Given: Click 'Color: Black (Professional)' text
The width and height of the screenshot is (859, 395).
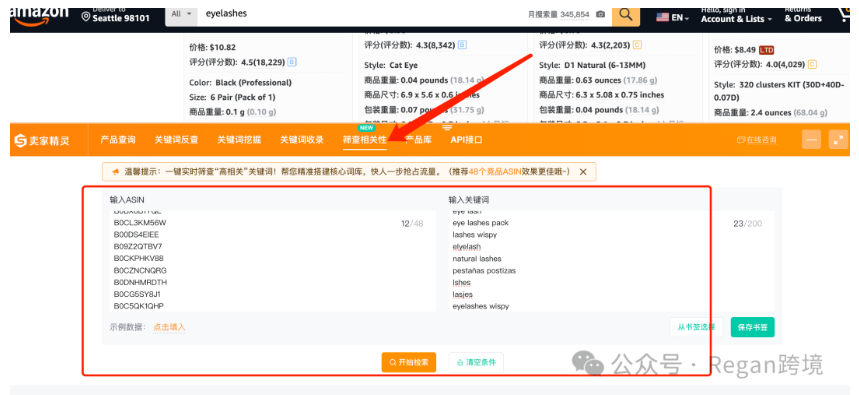Looking at the screenshot, I should (240, 83).
